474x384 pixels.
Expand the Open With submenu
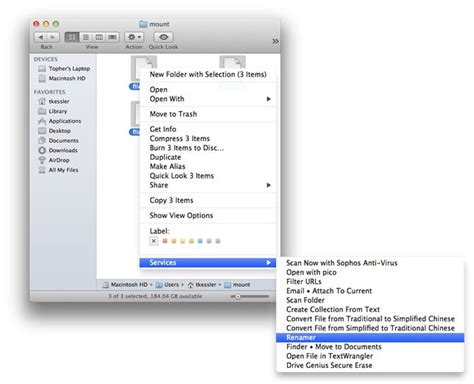[x=208, y=99]
